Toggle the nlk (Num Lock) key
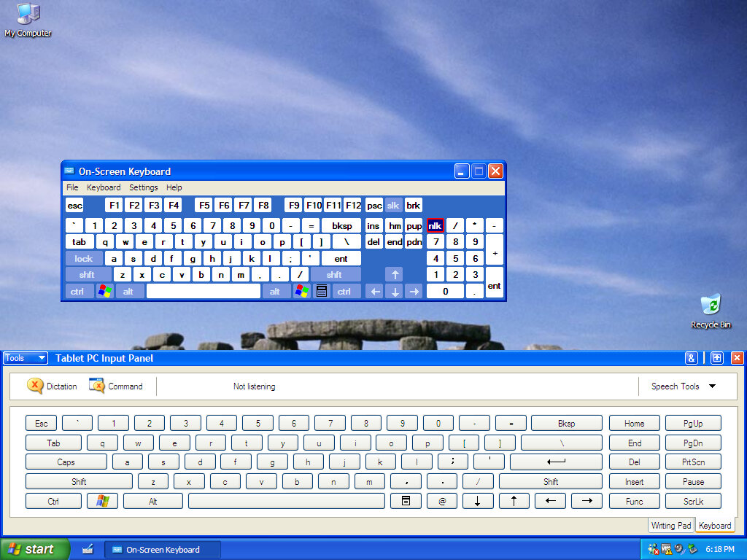This screenshot has width=747, height=560. click(x=436, y=225)
